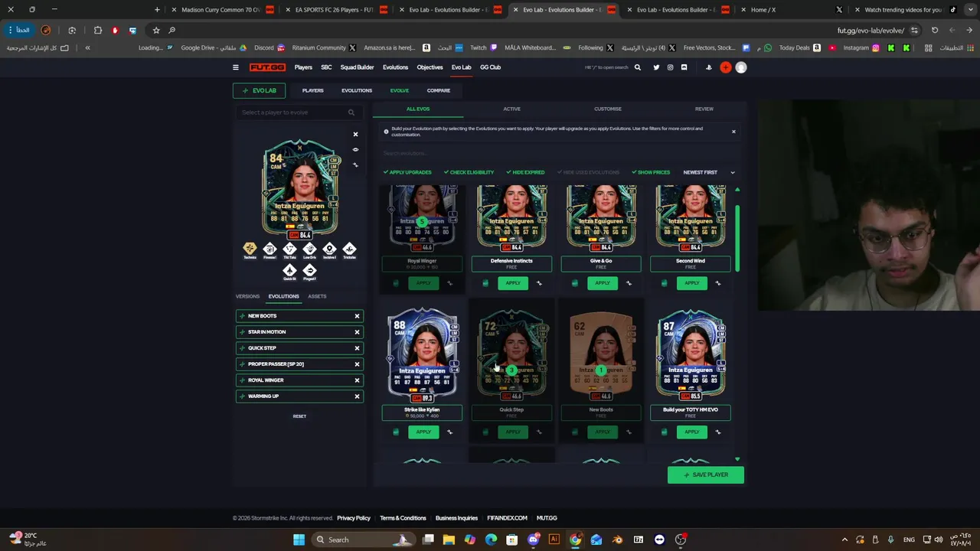Reset the applied evolutions list
This screenshot has height=551, width=980.
coord(299,416)
